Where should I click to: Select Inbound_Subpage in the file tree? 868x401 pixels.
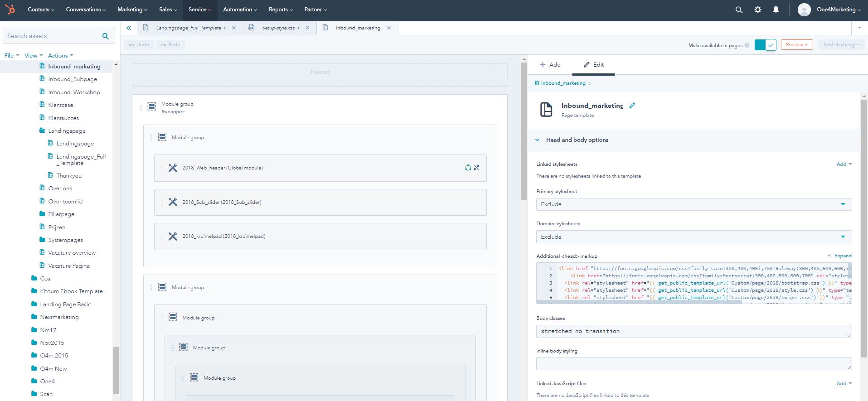coord(73,79)
